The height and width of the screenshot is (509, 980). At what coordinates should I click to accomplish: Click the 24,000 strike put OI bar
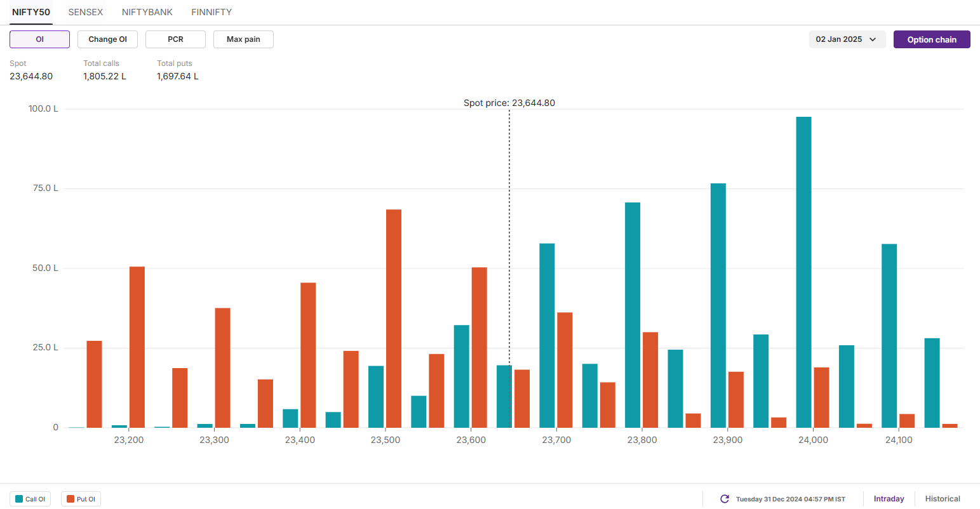(821, 397)
